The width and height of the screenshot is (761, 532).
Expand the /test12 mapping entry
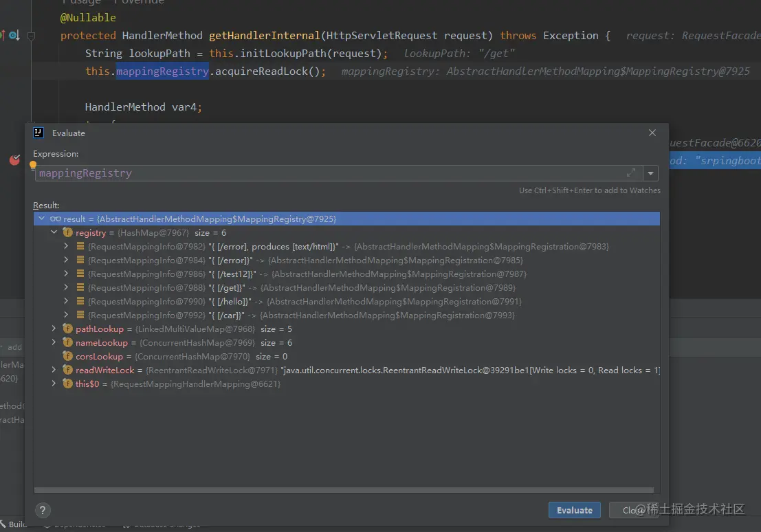66,274
